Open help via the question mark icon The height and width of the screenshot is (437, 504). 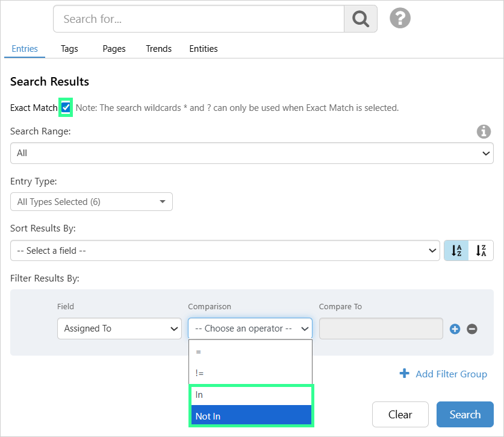tap(400, 18)
